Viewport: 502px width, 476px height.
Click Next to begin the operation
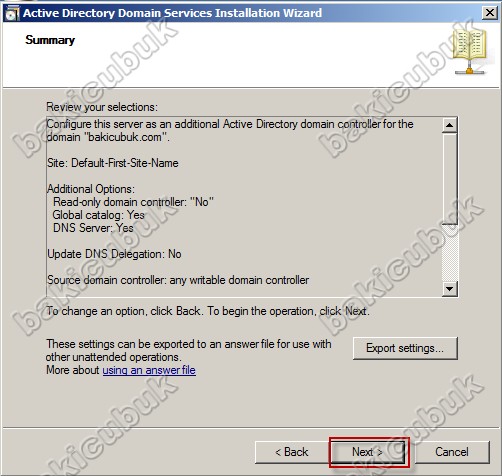pyautogui.click(x=367, y=452)
